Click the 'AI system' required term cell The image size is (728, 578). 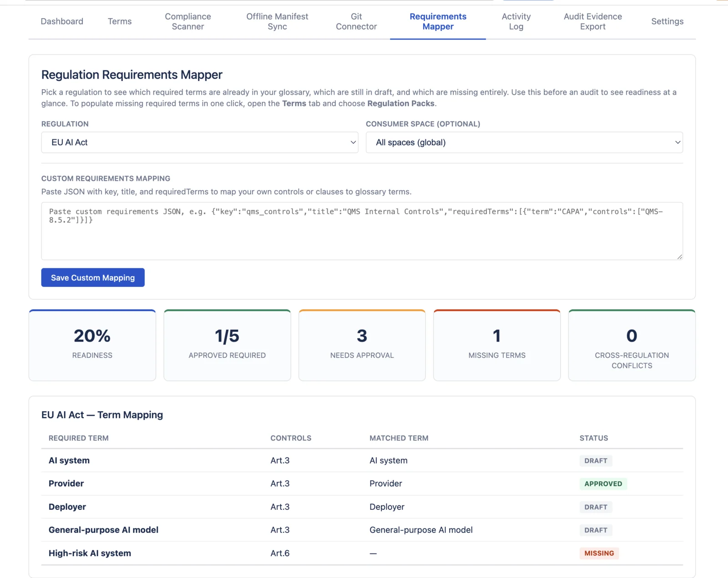tap(69, 460)
